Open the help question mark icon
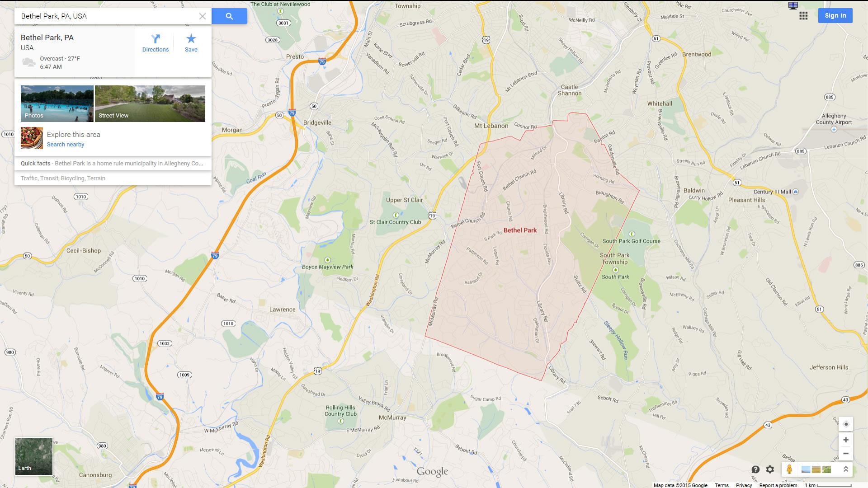Viewport: 868px width, 488px height. (x=755, y=469)
